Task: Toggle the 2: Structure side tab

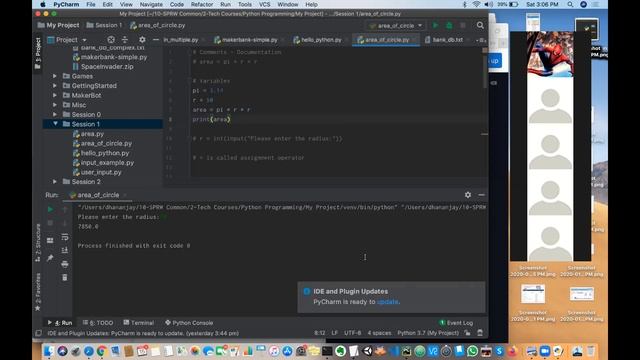Action: point(38,242)
